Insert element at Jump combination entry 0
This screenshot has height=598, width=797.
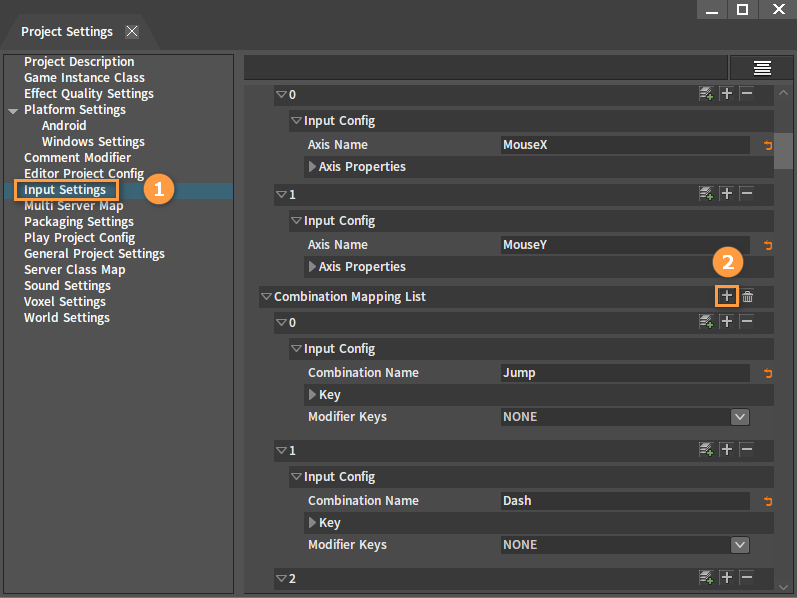727,321
